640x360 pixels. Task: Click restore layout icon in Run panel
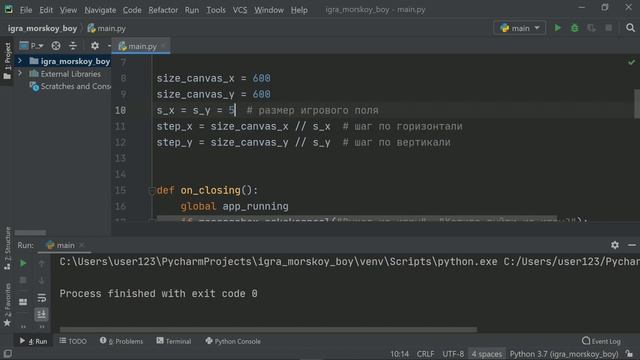point(23,302)
